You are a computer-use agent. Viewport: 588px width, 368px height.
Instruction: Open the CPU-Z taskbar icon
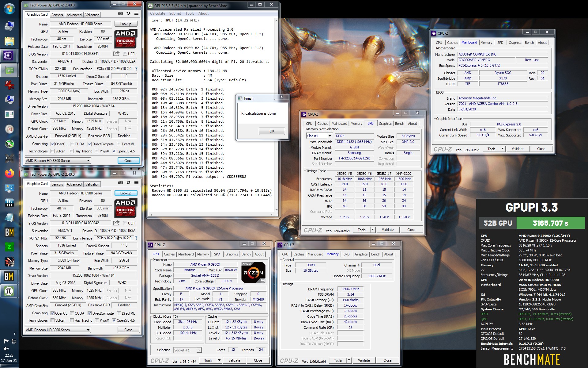point(9,56)
